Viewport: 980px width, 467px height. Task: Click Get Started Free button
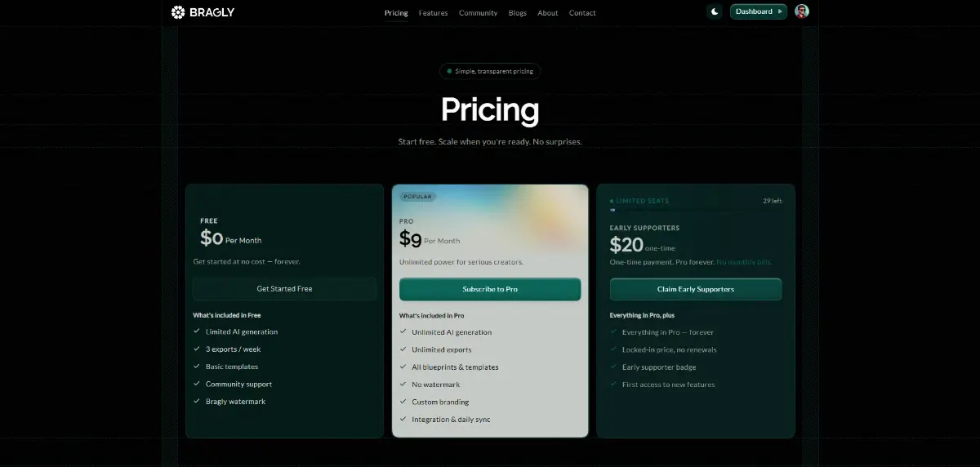284,289
